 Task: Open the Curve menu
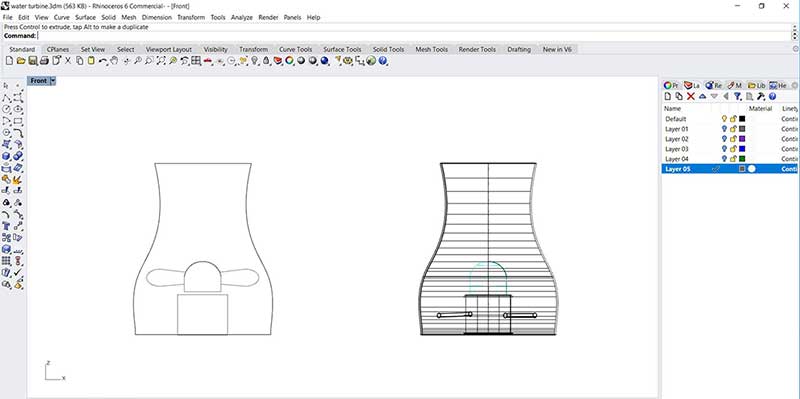pos(61,17)
